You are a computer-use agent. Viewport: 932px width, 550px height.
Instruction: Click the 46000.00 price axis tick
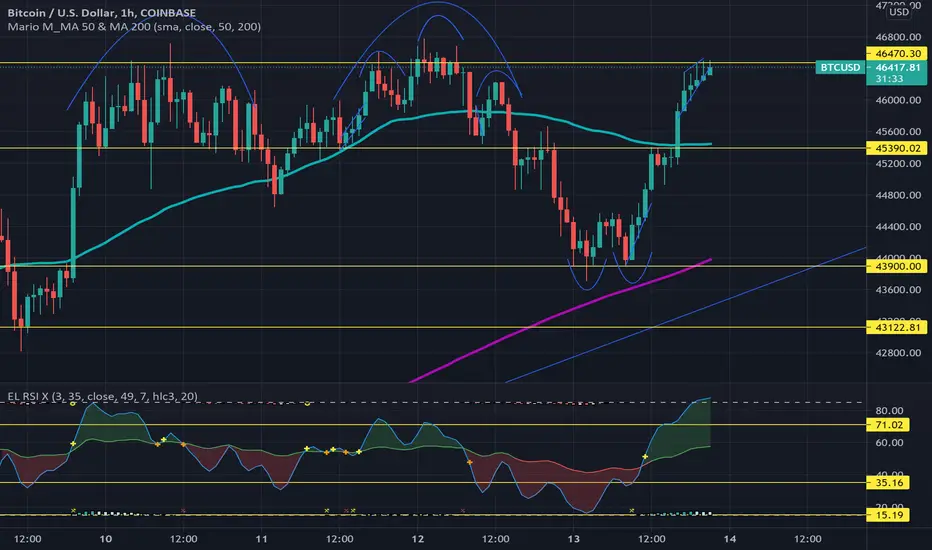click(x=898, y=100)
